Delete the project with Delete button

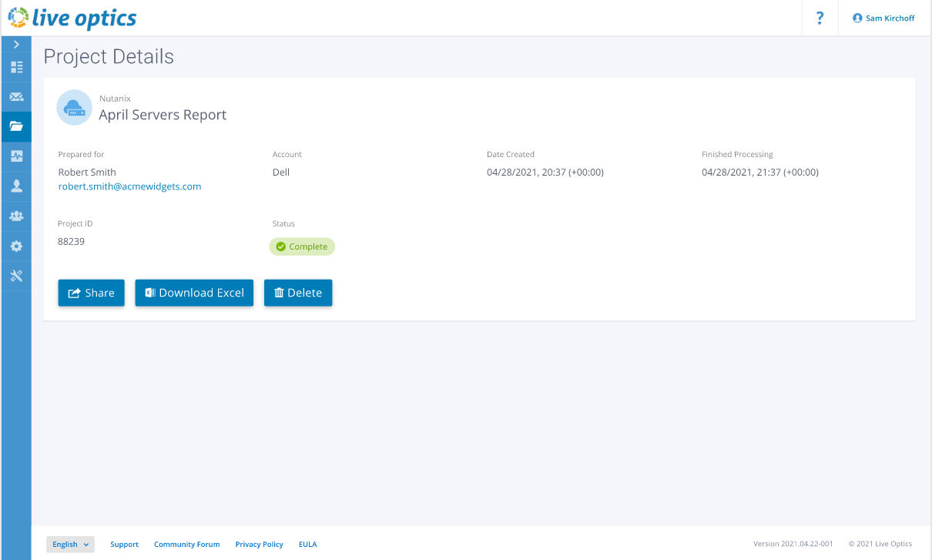298,293
